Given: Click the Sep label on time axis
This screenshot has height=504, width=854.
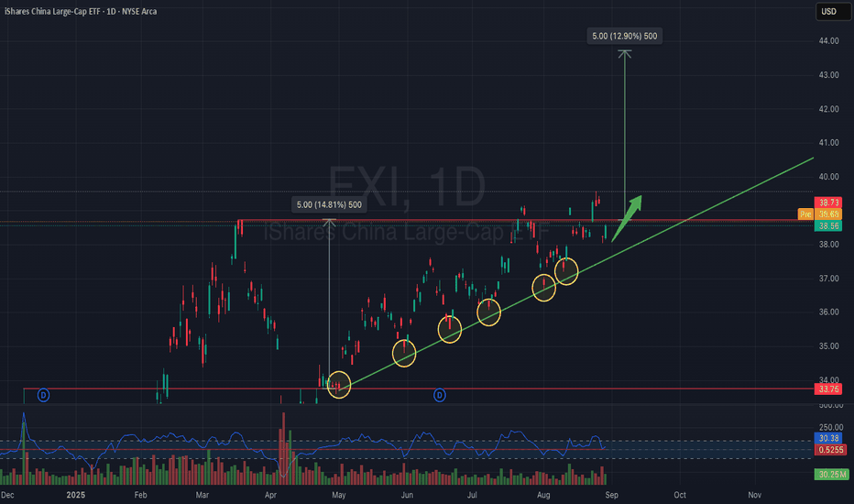Looking at the screenshot, I should pyautogui.click(x=611, y=495).
